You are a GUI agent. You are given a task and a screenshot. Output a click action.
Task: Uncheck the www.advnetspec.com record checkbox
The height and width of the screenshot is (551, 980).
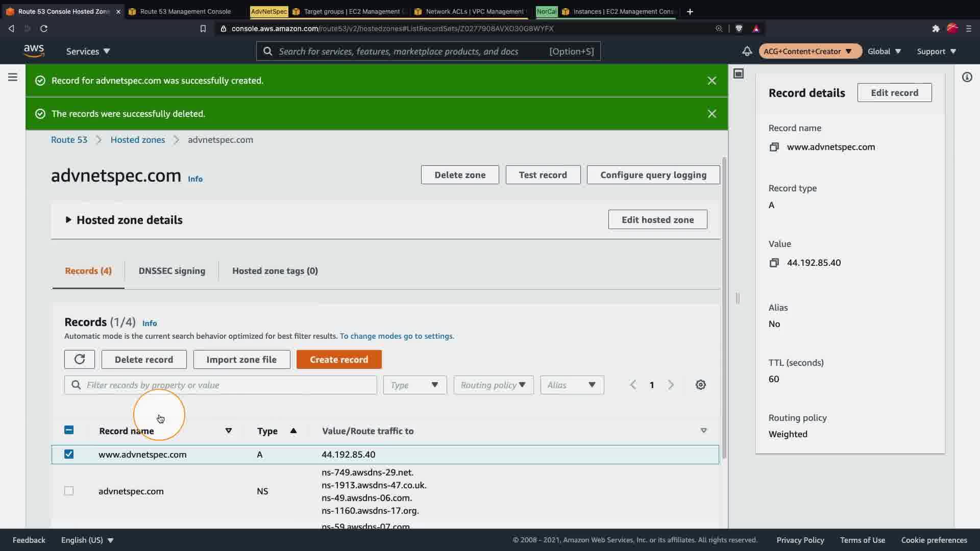[x=69, y=454]
